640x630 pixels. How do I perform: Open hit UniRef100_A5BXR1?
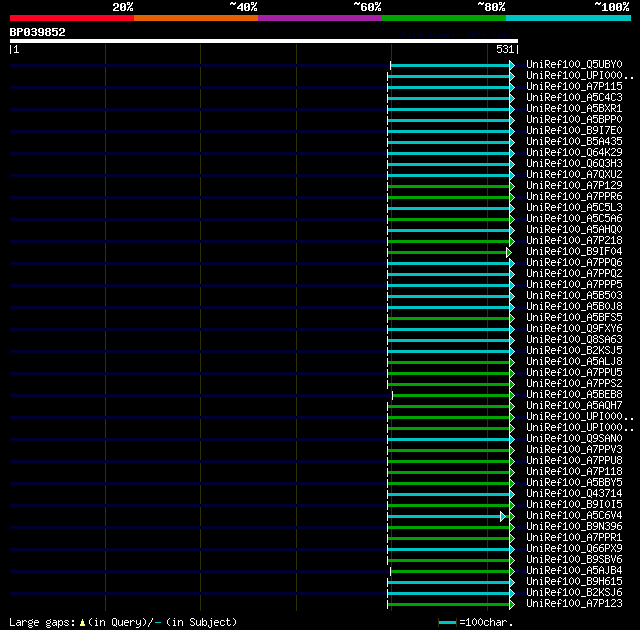pos(574,109)
